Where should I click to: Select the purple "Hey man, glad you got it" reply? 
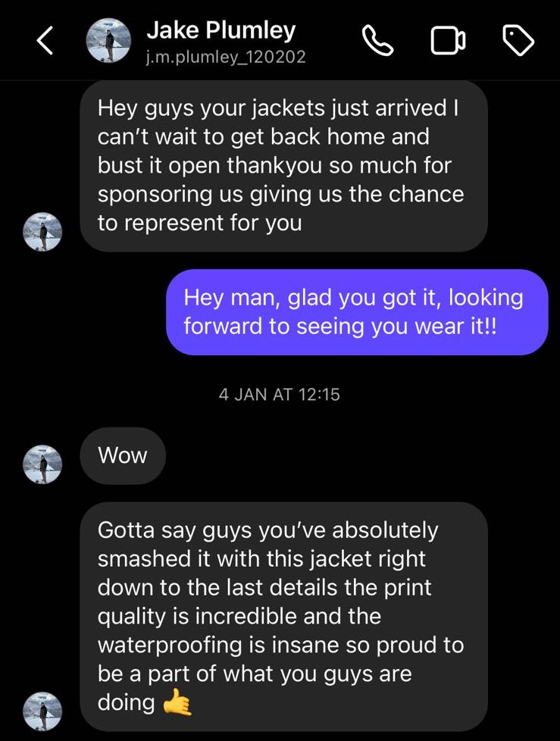[x=356, y=311]
